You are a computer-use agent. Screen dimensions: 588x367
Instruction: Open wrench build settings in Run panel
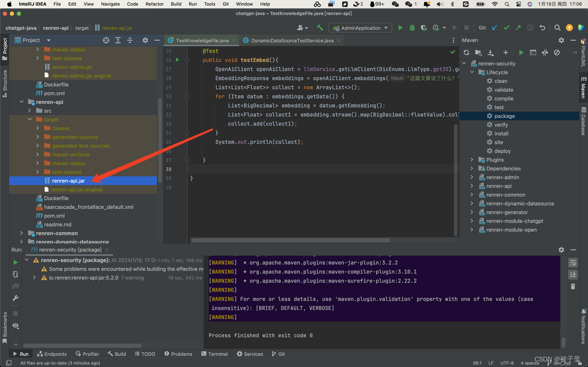point(16,298)
